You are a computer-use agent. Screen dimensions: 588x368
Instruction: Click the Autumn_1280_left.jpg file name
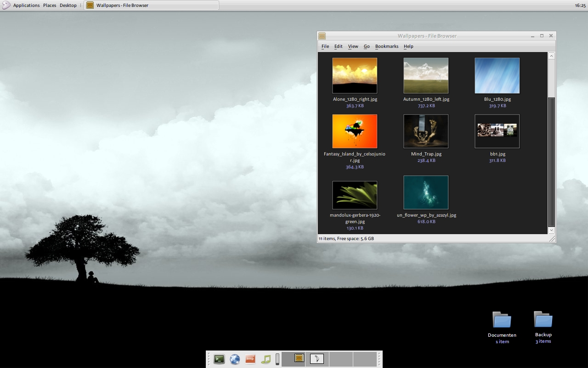click(426, 99)
